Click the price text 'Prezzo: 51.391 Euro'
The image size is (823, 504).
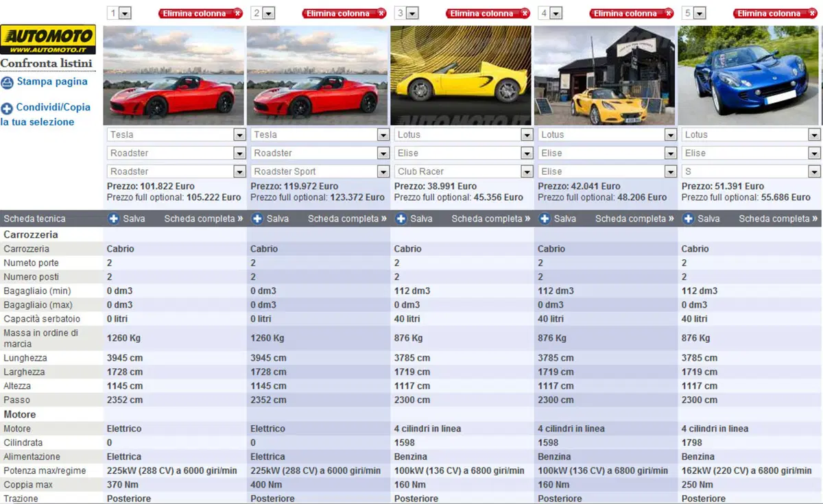pos(723,186)
